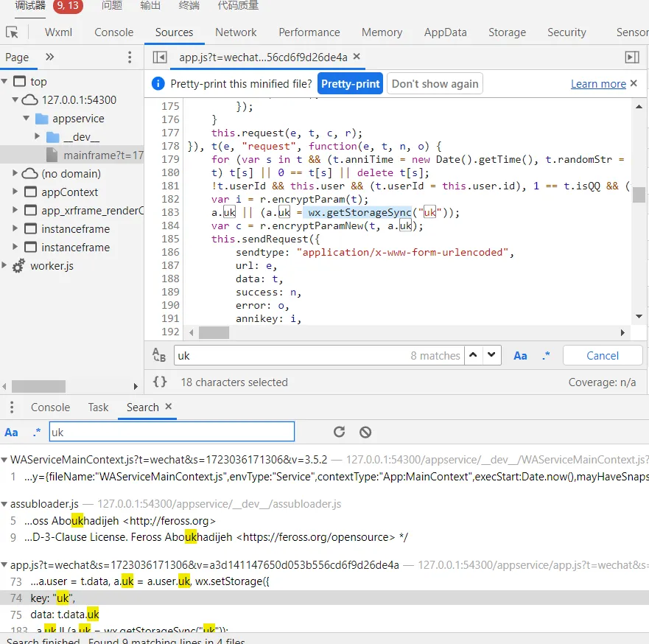Collapse assubloader.js search results
This screenshot has width=649, height=644.
click(x=4, y=504)
